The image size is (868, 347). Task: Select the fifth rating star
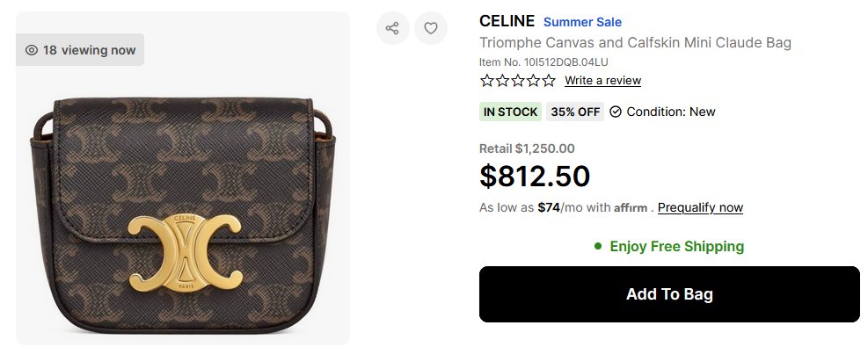(x=549, y=81)
